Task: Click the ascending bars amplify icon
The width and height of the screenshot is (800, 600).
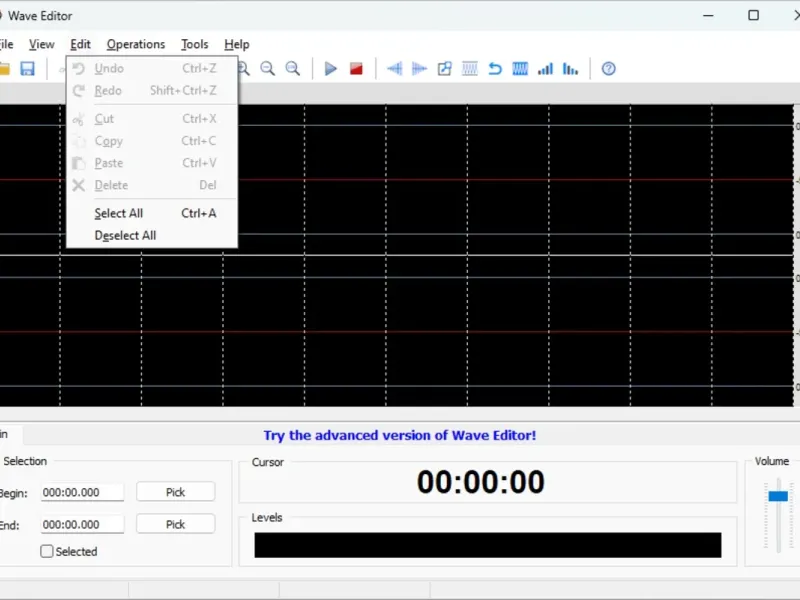Action: point(545,69)
